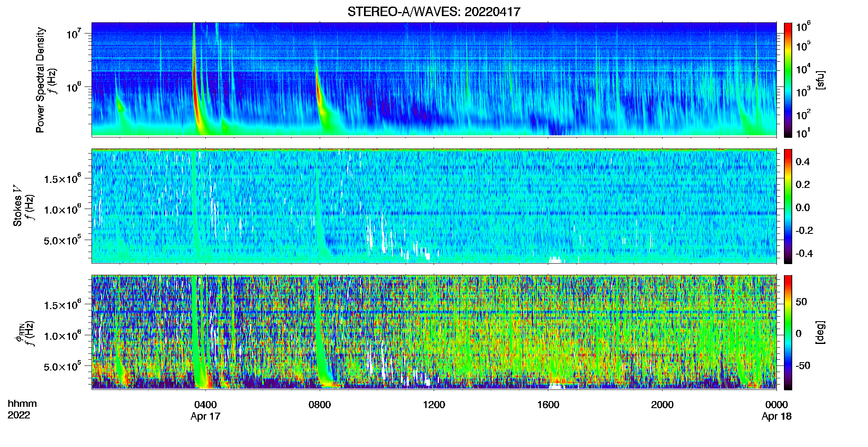This screenshot has height=447, width=868.
Task: Click the 2022 year label
Action: coord(19,415)
